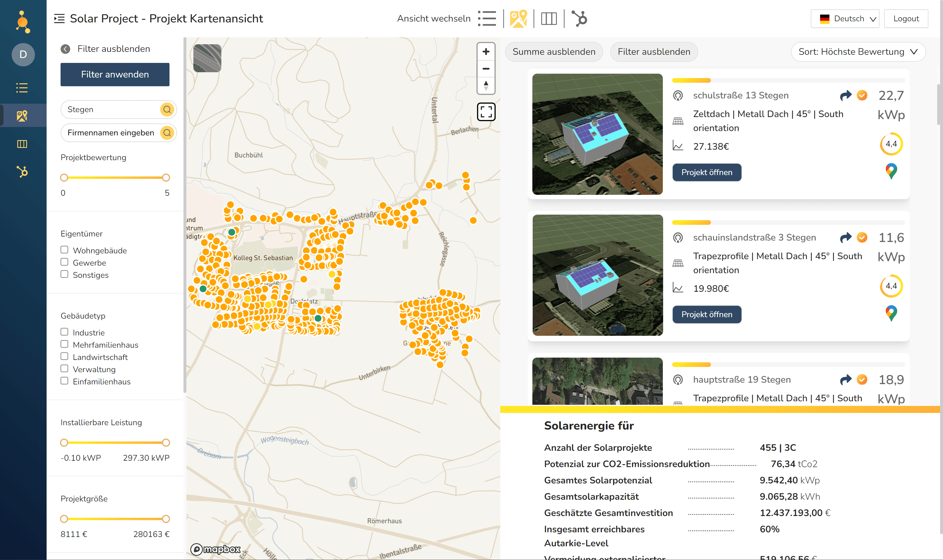
Task: Open project schulstraße 13 via Projekt öffnen
Action: (707, 172)
